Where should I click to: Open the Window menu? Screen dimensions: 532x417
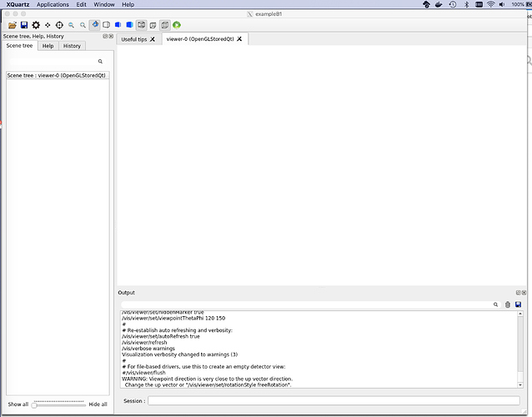point(104,4)
